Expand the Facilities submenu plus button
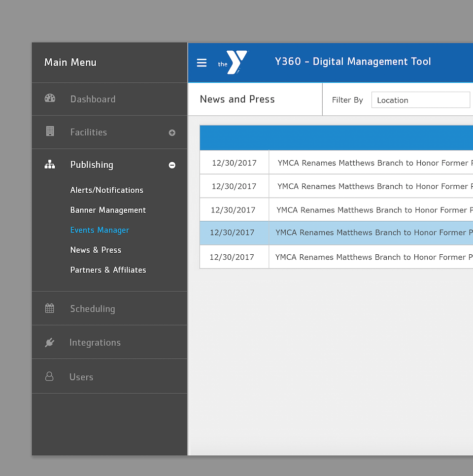 pyautogui.click(x=172, y=133)
